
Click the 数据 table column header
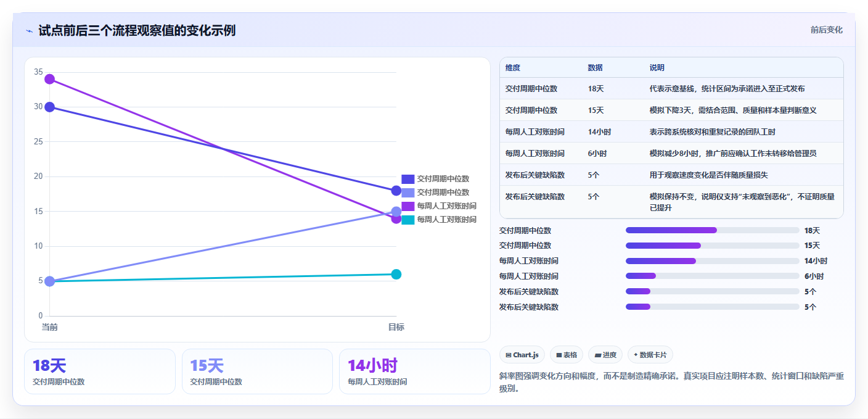click(x=596, y=68)
